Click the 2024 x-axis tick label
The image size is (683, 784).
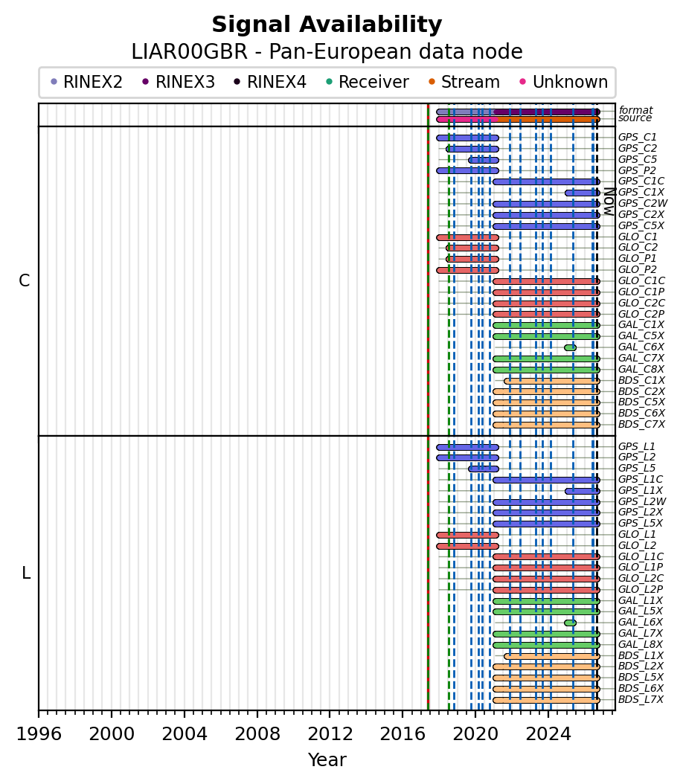548,734
